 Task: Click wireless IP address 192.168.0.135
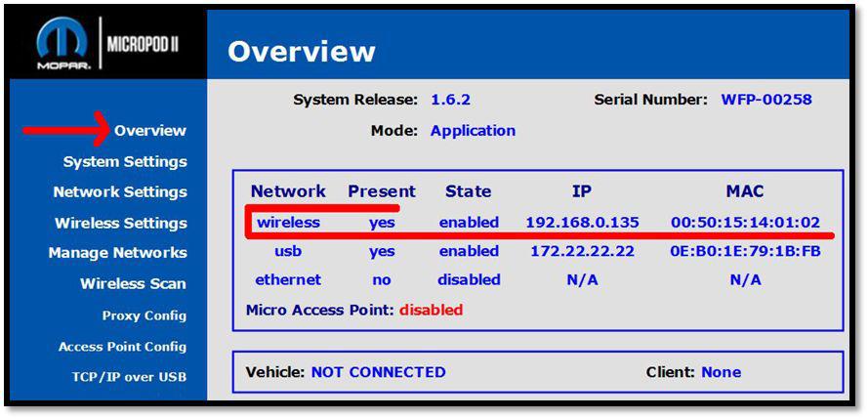pos(582,223)
